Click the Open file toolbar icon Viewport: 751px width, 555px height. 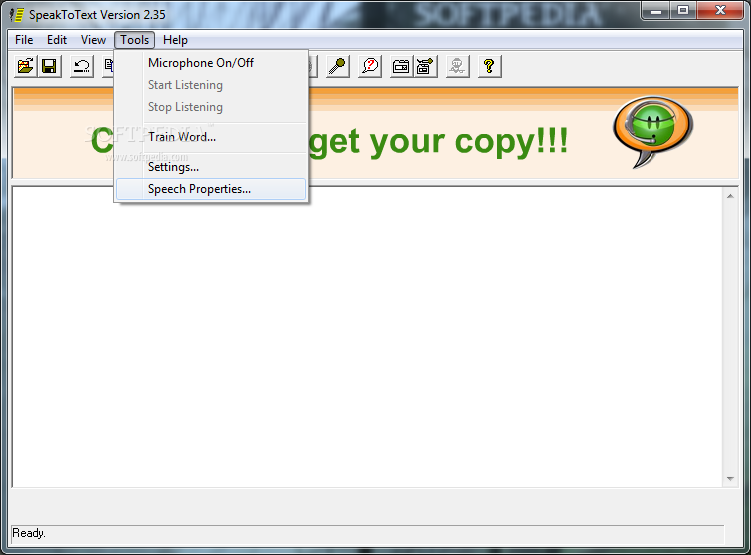coord(26,66)
